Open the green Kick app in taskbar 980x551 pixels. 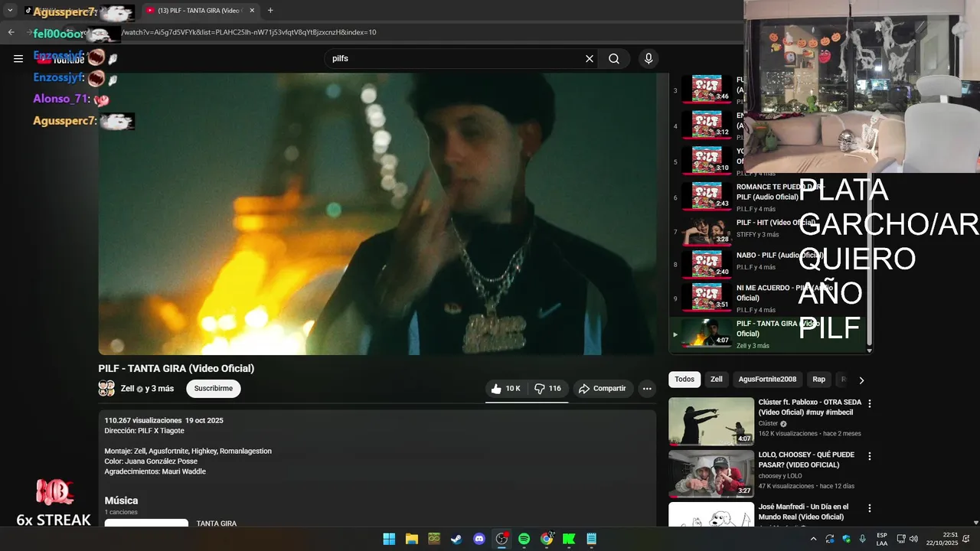click(x=569, y=539)
